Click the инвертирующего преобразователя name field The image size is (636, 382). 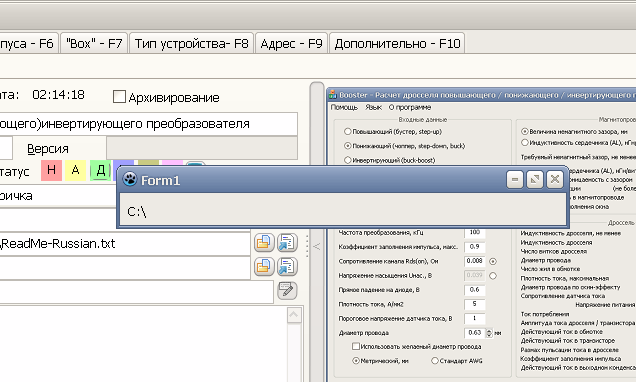pyautogui.click(x=148, y=124)
